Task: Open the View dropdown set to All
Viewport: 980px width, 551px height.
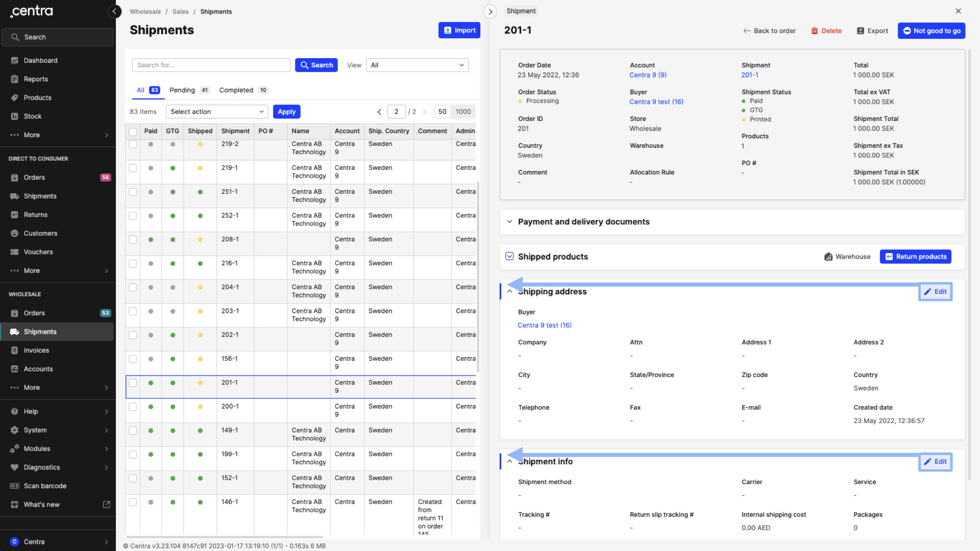Action: [x=417, y=65]
